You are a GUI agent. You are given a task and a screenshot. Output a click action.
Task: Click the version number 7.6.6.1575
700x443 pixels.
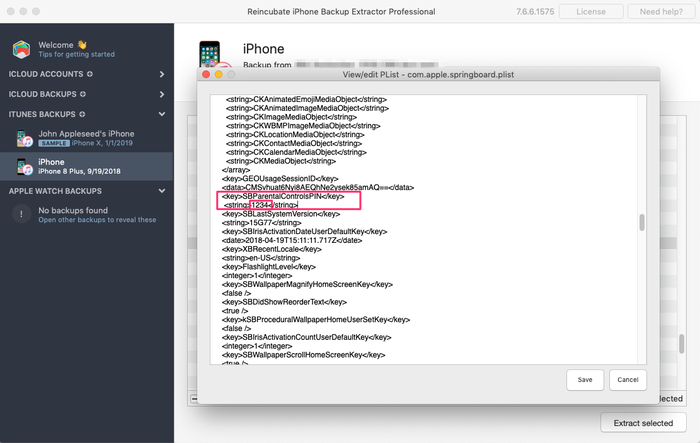pos(535,12)
